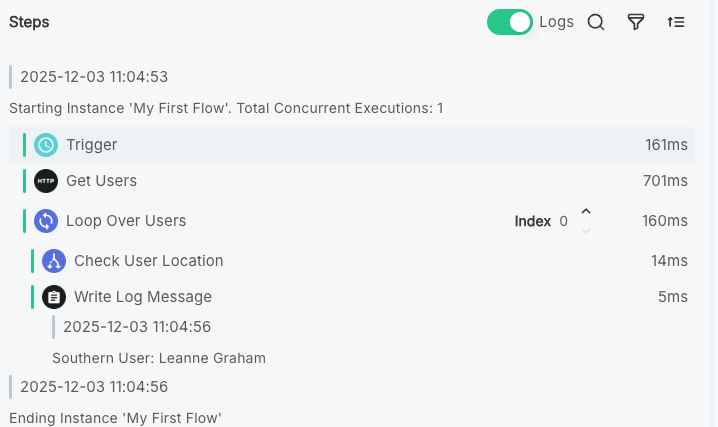Click the Southern User: Leanne Graham log
Screen dimensions: 718x427
[158, 358]
